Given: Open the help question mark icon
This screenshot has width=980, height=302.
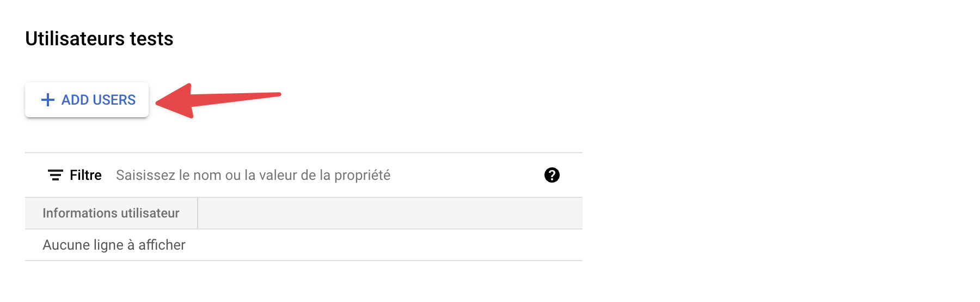Looking at the screenshot, I should tap(552, 175).
